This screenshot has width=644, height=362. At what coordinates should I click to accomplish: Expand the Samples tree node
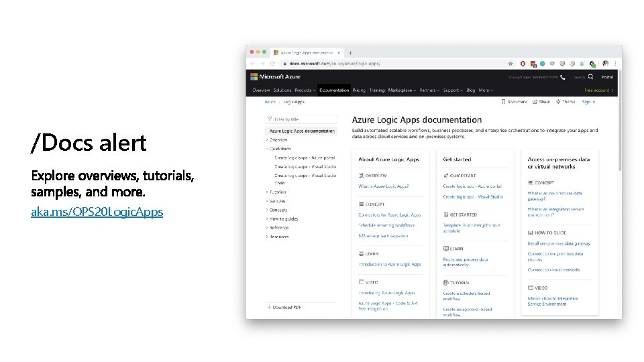(276, 201)
